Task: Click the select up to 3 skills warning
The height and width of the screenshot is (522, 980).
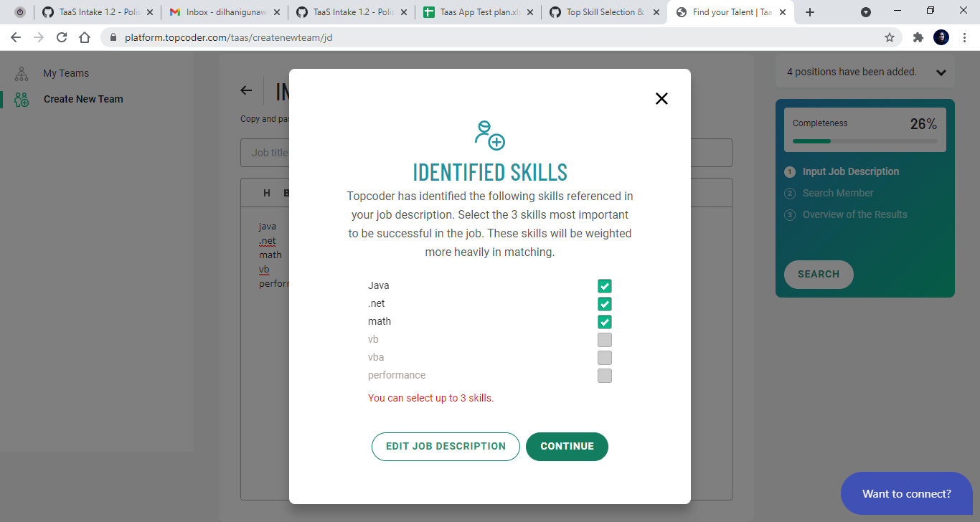Action: click(x=430, y=398)
